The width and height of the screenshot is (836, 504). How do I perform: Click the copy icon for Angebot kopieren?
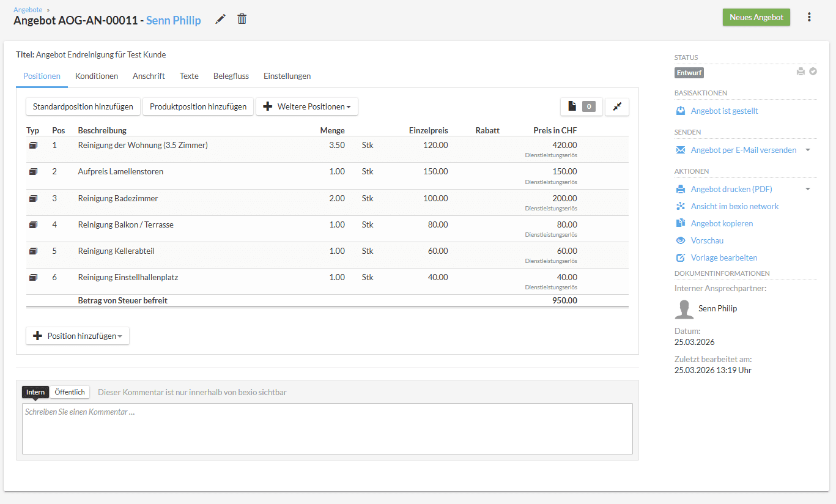pyautogui.click(x=681, y=223)
